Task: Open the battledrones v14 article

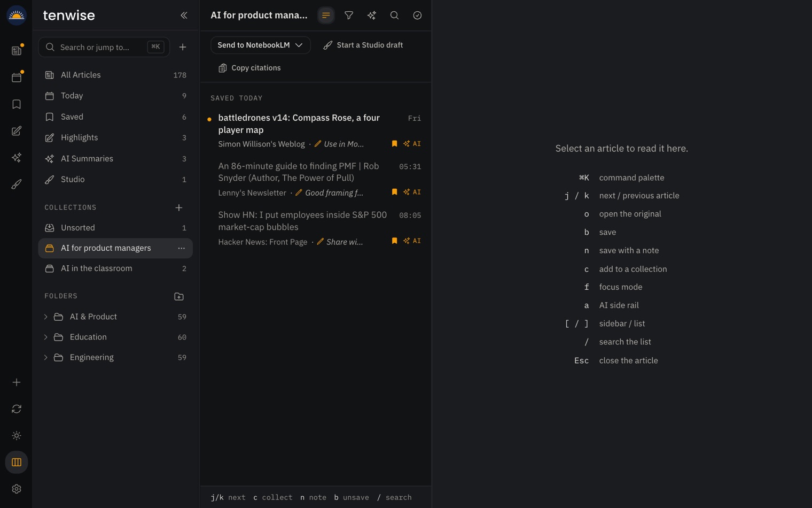Action: (316, 130)
